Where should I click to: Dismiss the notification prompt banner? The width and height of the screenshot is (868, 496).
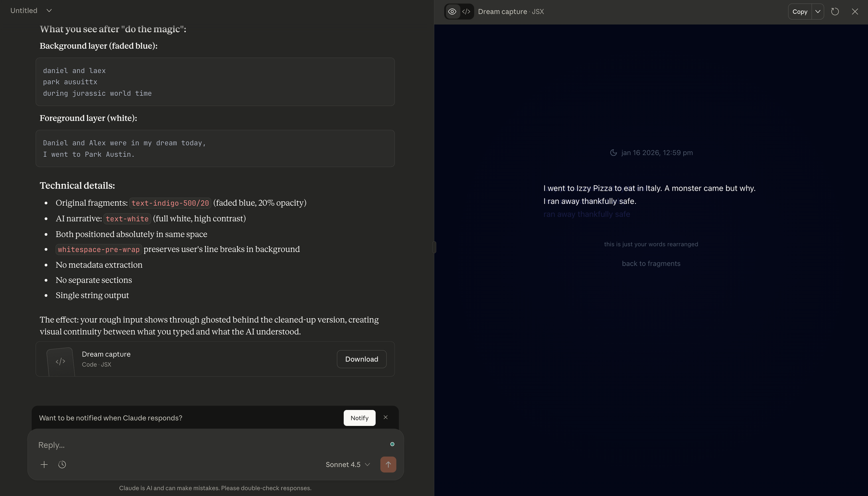385,417
